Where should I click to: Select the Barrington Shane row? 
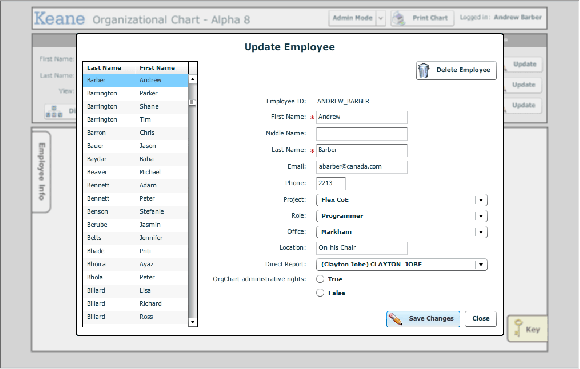click(136, 106)
